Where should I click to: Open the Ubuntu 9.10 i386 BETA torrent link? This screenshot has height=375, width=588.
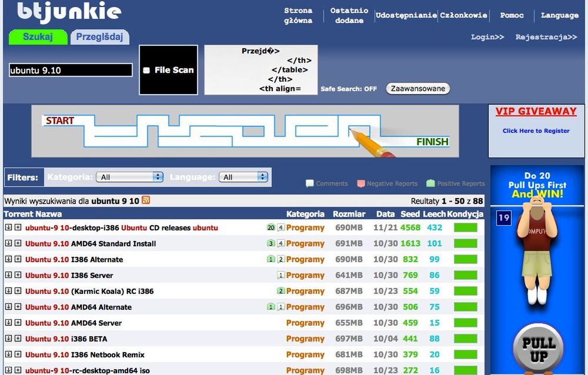[66, 339]
